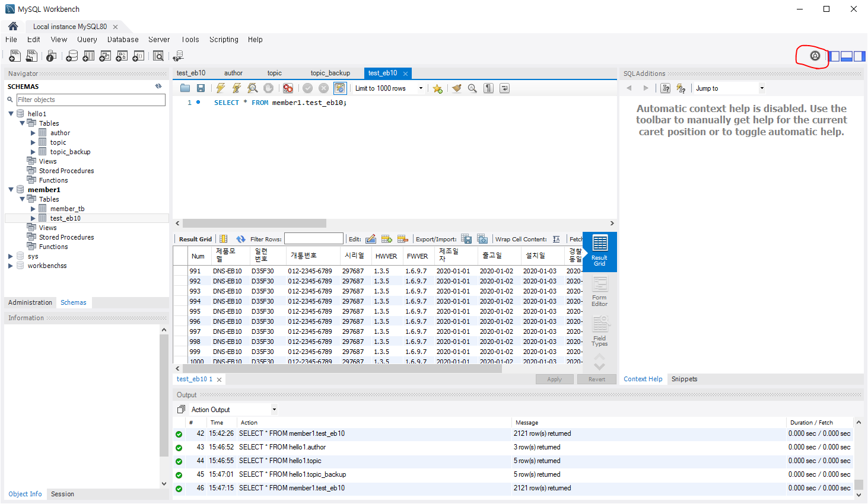Image resolution: width=868 pixels, height=504 pixels.
Task: Collapse the hello1 schema
Action: (x=11, y=114)
